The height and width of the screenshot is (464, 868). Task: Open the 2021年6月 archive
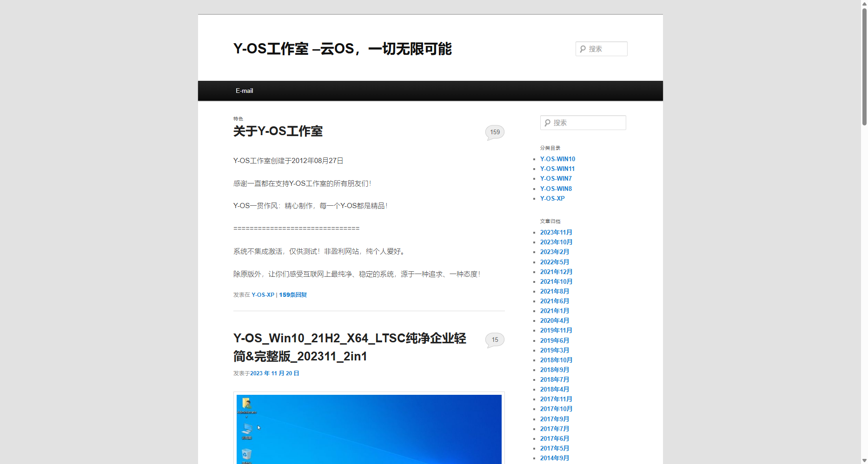tap(555, 301)
